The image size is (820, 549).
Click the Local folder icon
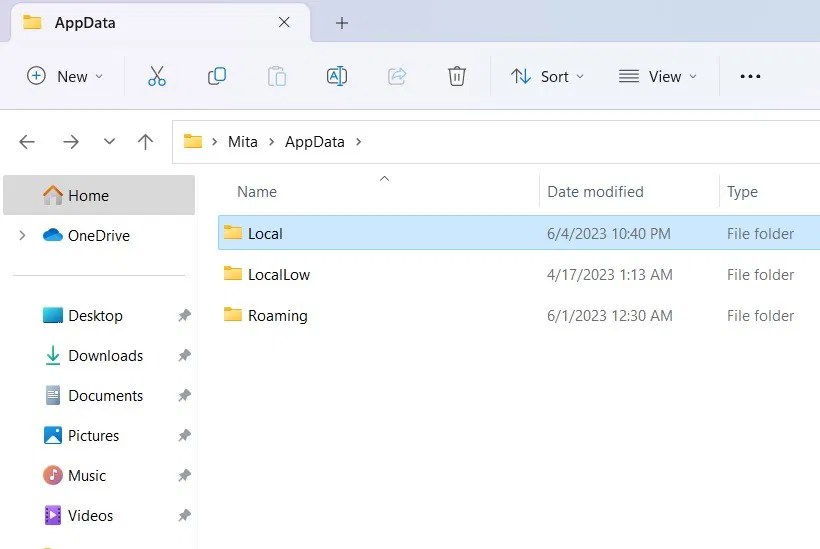233,232
